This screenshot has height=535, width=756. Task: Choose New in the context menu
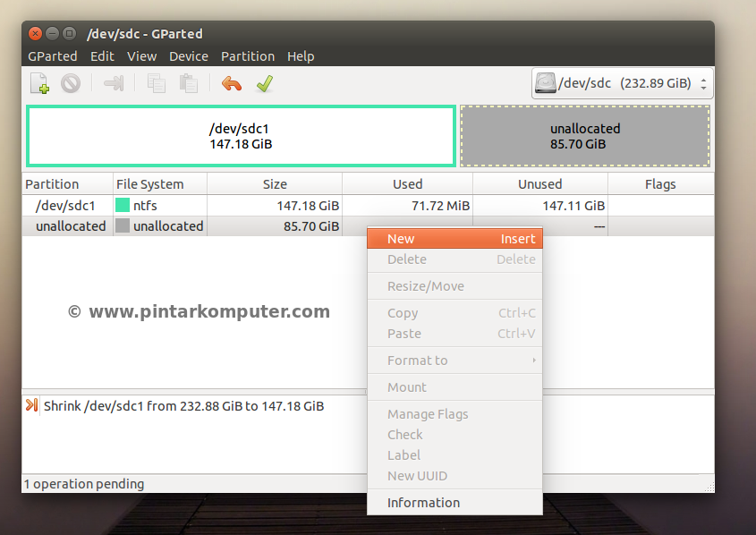pos(454,239)
